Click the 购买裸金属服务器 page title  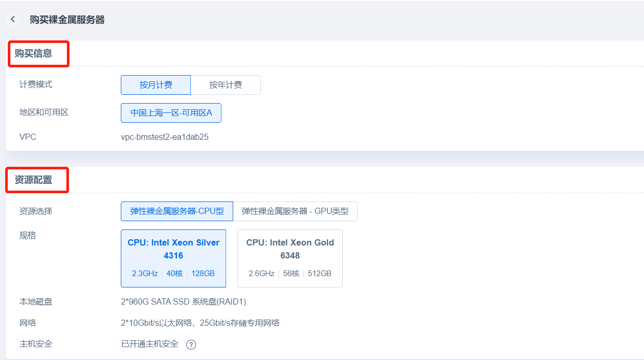tap(67, 20)
